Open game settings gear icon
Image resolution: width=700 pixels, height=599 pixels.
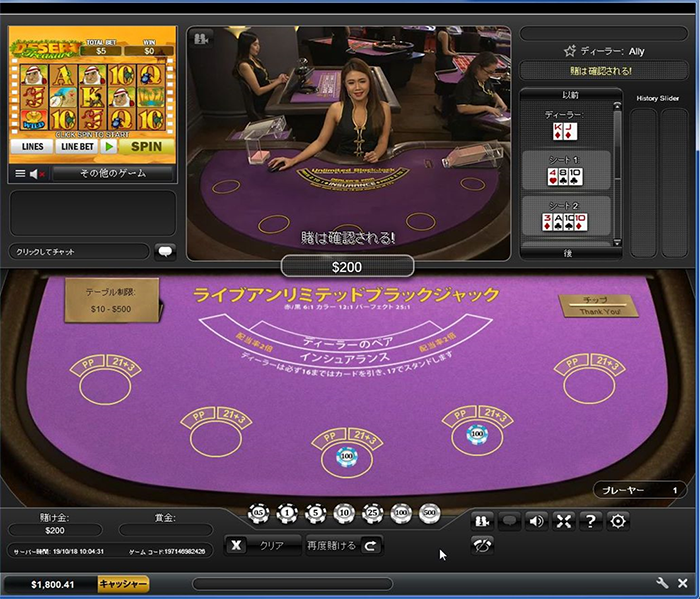618,521
